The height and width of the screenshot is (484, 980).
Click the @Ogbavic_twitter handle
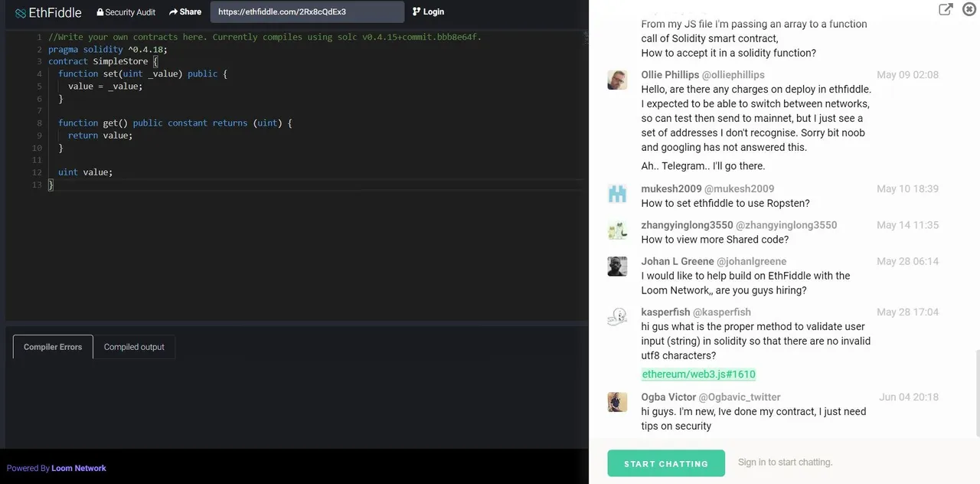(x=740, y=397)
